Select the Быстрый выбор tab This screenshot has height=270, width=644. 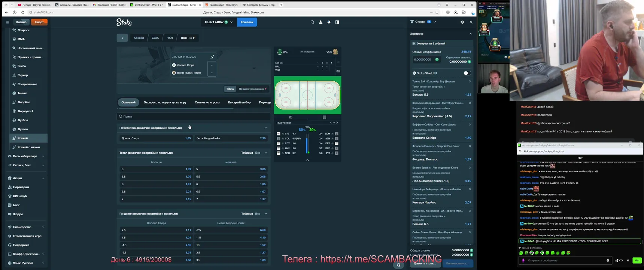point(239,102)
